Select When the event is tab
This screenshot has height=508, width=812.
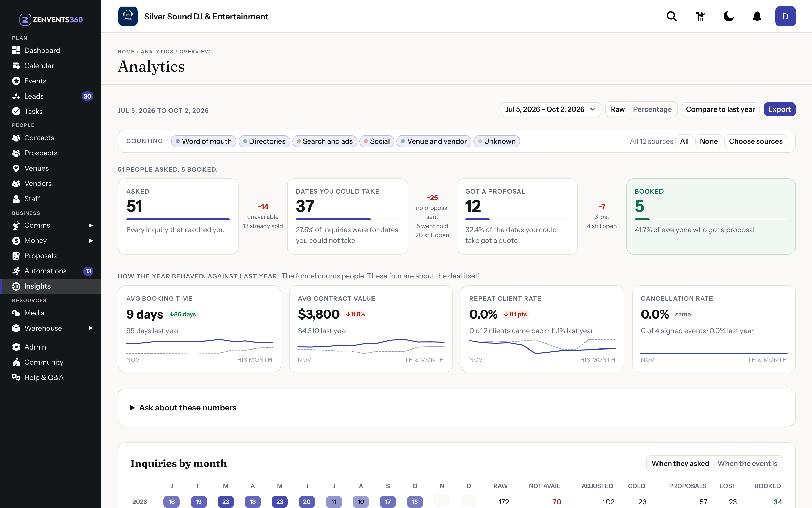[747, 463]
